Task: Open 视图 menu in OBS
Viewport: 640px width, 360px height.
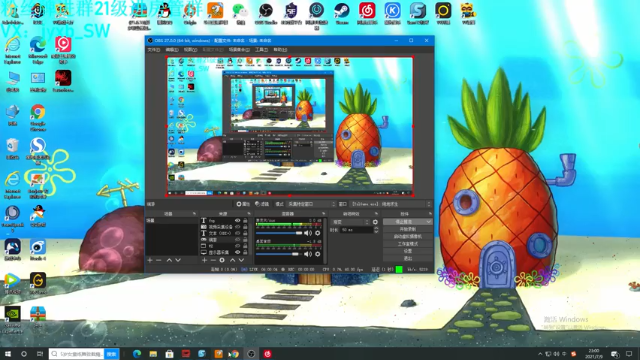Action: [x=190, y=49]
